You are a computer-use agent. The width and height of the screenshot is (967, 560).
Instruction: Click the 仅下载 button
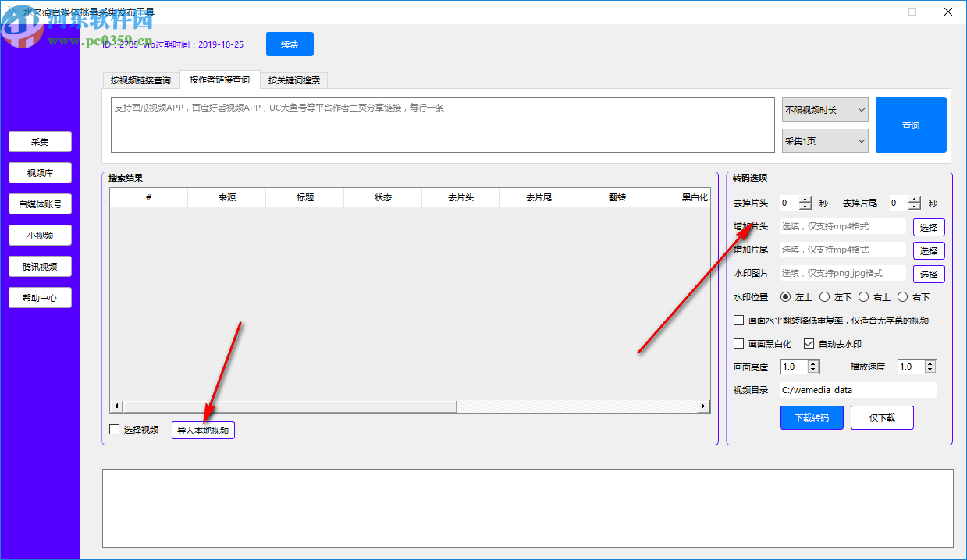[882, 418]
